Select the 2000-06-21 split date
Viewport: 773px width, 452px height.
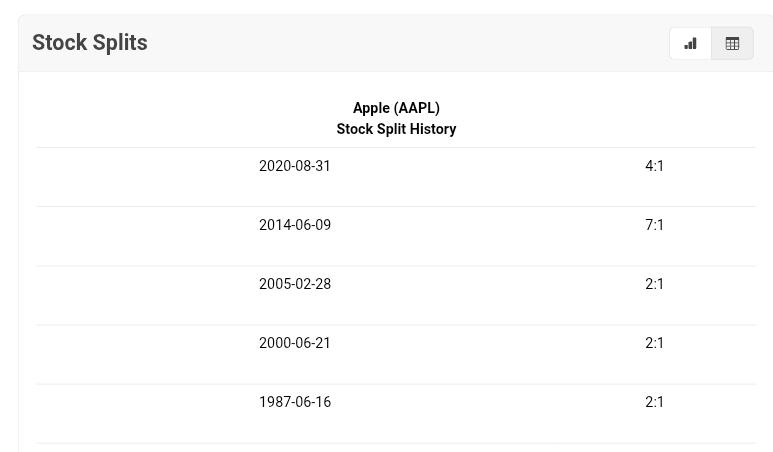pos(295,343)
